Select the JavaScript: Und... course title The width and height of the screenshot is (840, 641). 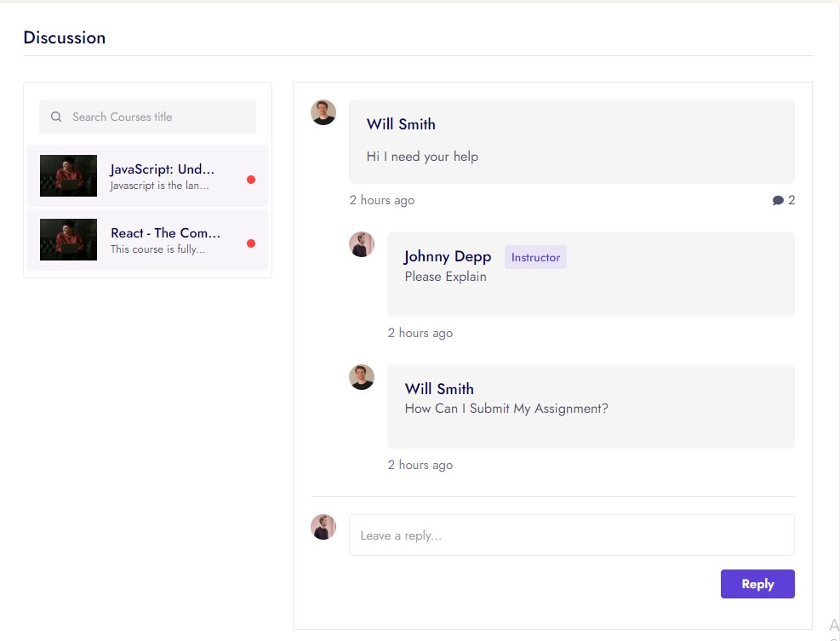click(x=163, y=169)
